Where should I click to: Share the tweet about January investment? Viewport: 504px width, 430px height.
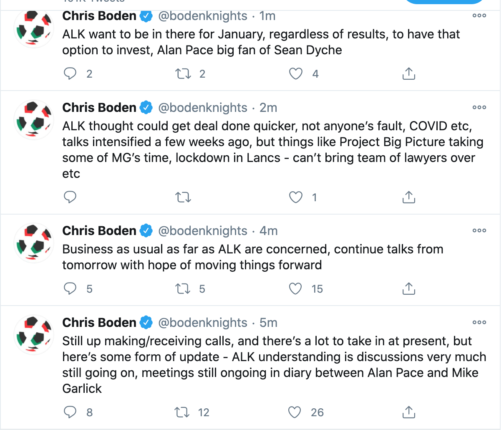tap(408, 74)
